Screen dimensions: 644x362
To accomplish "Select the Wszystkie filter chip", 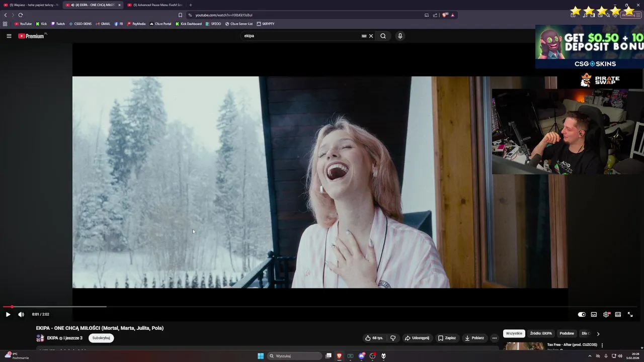I will (514, 333).
